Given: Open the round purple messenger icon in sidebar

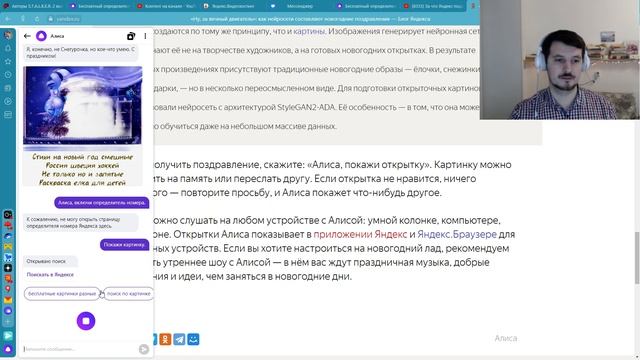Looking at the screenshot, I should 8,311.
